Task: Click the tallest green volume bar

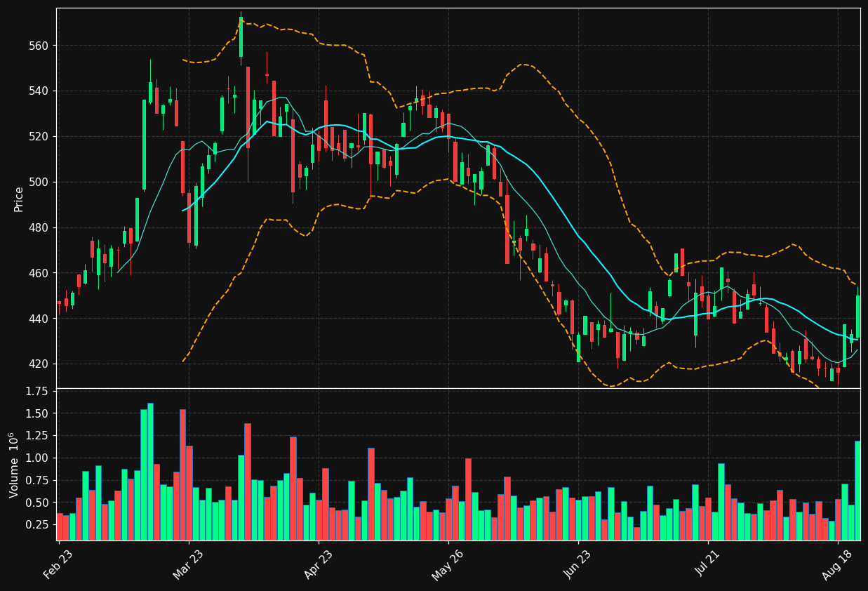Action: click(150, 472)
